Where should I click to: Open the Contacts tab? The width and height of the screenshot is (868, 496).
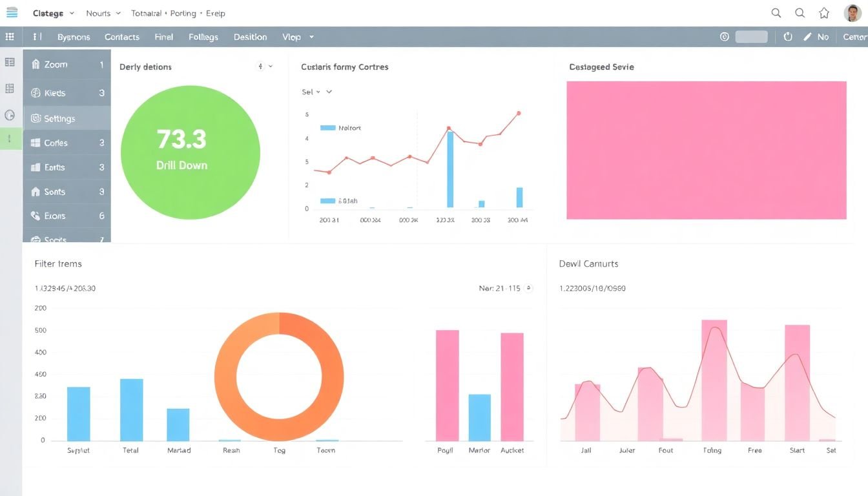pyautogui.click(x=122, y=37)
